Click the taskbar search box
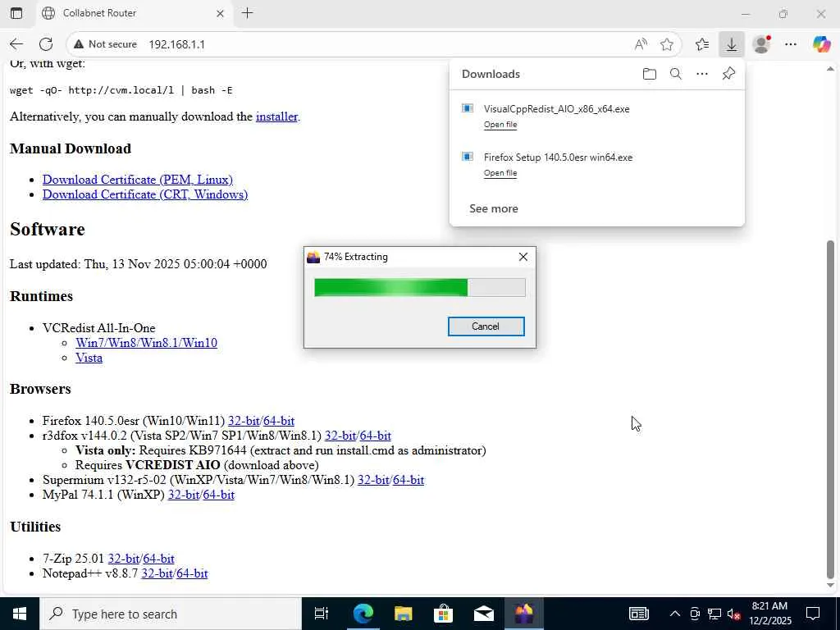 [171, 614]
